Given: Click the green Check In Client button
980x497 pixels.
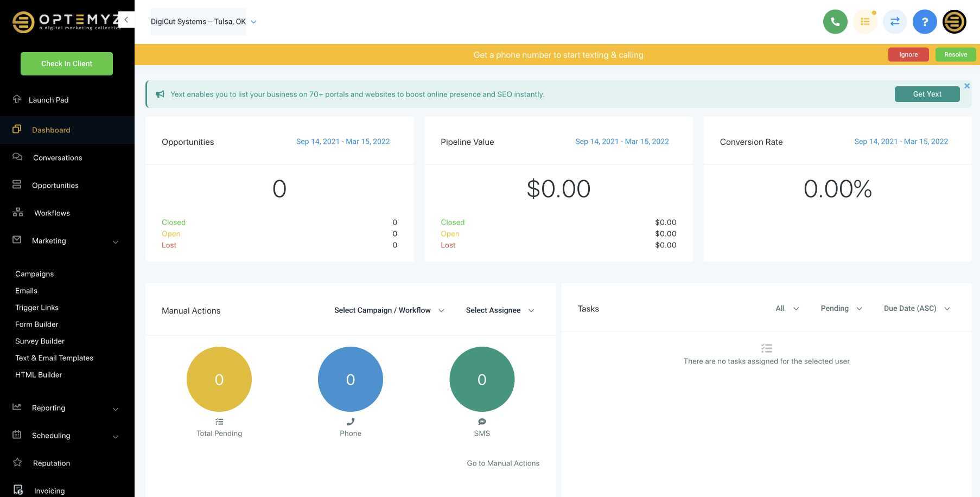Looking at the screenshot, I should click(67, 63).
